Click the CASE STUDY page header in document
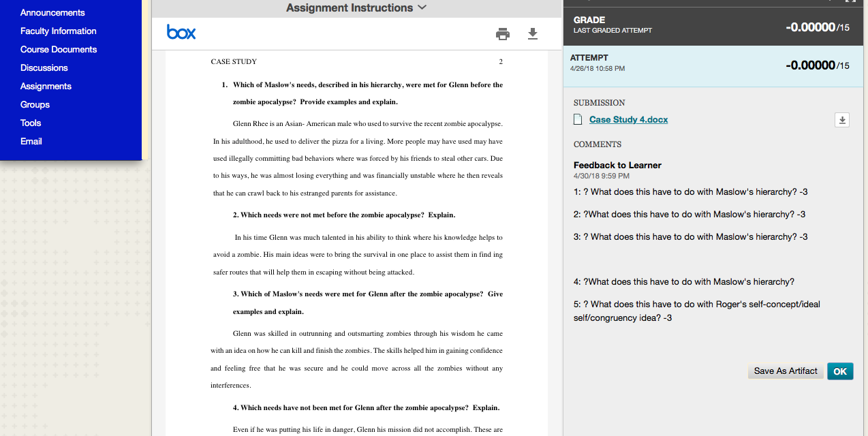The image size is (868, 436). tap(234, 61)
